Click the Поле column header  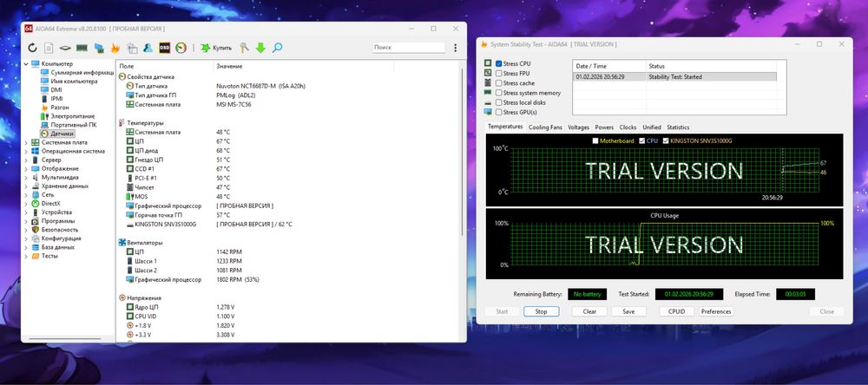coord(165,67)
